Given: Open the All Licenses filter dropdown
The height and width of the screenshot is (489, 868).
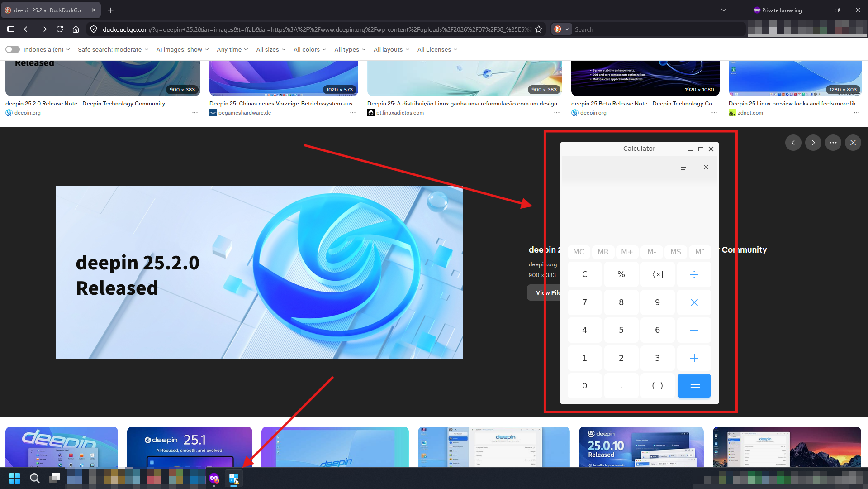Looking at the screenshot, I should (437, 49).
